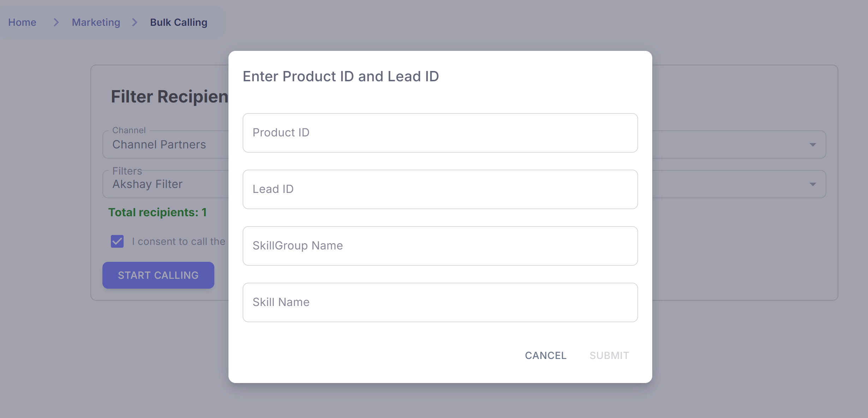Click the Total recipients count text
Image resolution: width=868 pixels, height=418 pixels.
(x=157, y=212)
